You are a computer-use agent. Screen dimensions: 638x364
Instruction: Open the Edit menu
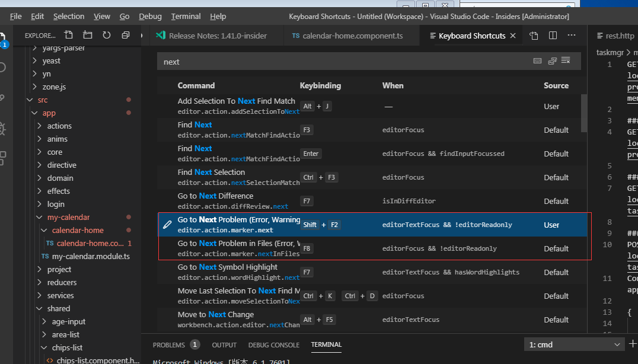(x=37, y=16)
